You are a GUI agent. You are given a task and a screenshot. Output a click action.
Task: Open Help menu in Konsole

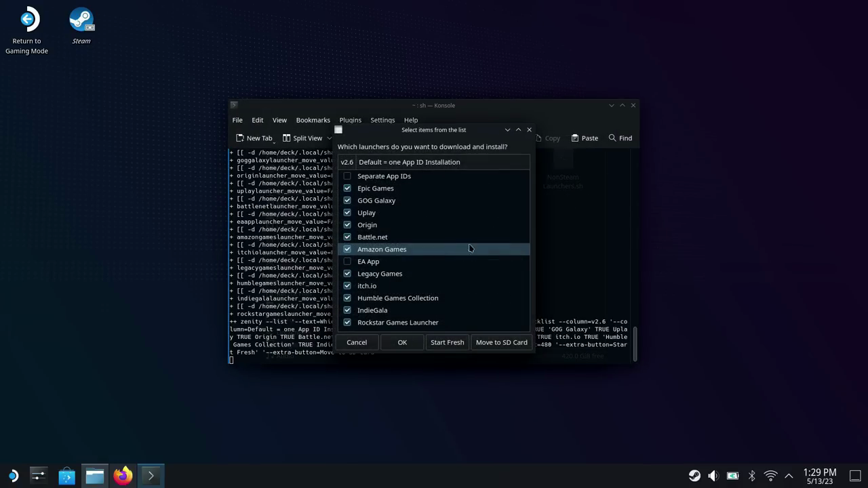tap(411, 120)
